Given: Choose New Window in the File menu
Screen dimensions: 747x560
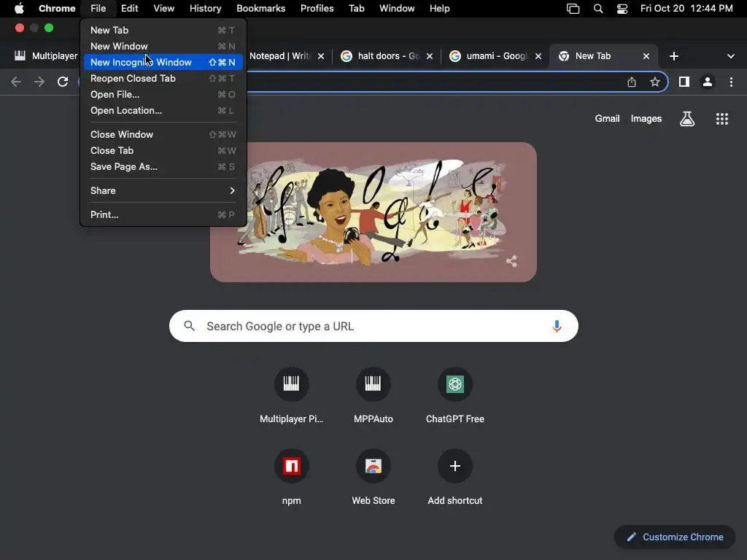Looking at the screenshot, I should (163, 46).
